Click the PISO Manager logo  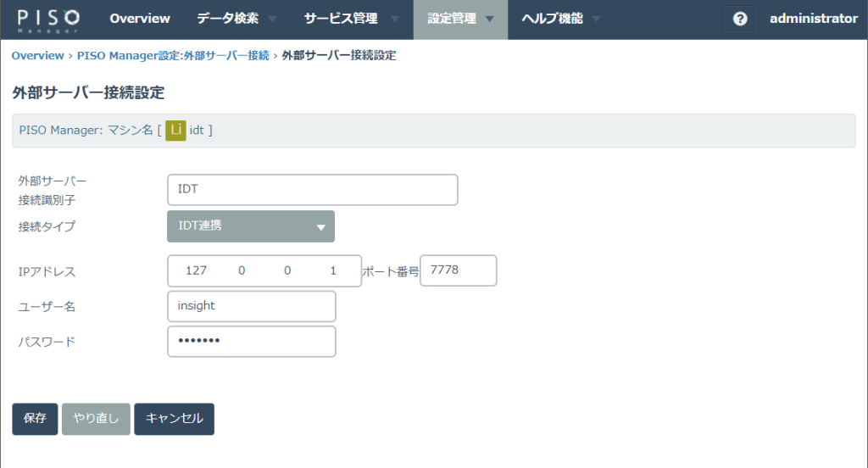pyautogui.click(x=48, y=20)
